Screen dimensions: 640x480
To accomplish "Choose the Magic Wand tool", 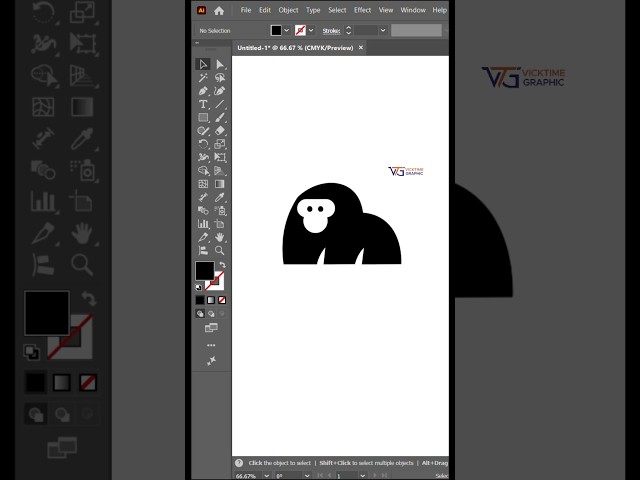I will click(x=203, y=78).
